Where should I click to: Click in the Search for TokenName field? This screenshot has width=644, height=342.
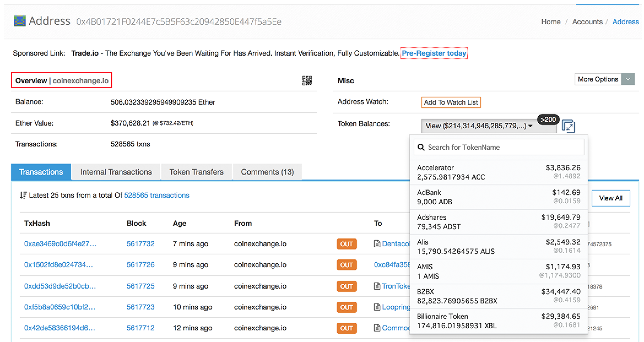pos(504,147)
